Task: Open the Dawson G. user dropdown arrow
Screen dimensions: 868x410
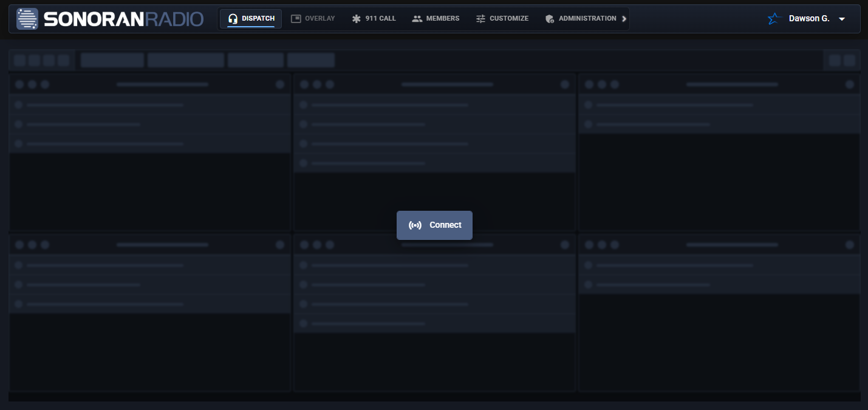Action: pyautogui.click(x=842, y=19)
